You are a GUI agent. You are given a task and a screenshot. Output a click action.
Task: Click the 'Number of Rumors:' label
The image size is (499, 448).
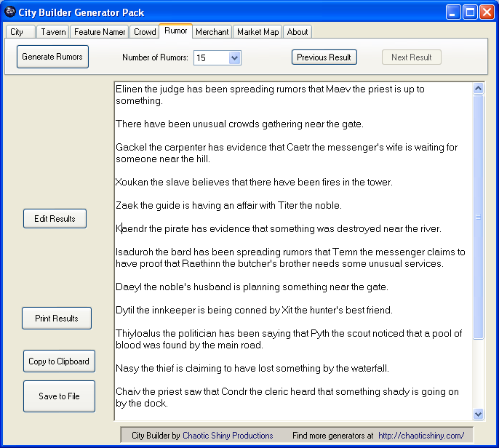pyautogui.click(x=155, y=57)
